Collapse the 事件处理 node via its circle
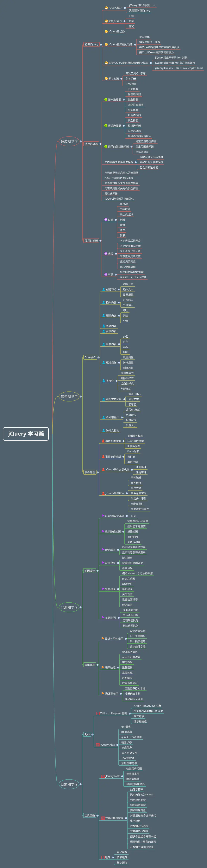Image resolution: width=207 pixels, height=868 pixels. (x=98, y=472)
